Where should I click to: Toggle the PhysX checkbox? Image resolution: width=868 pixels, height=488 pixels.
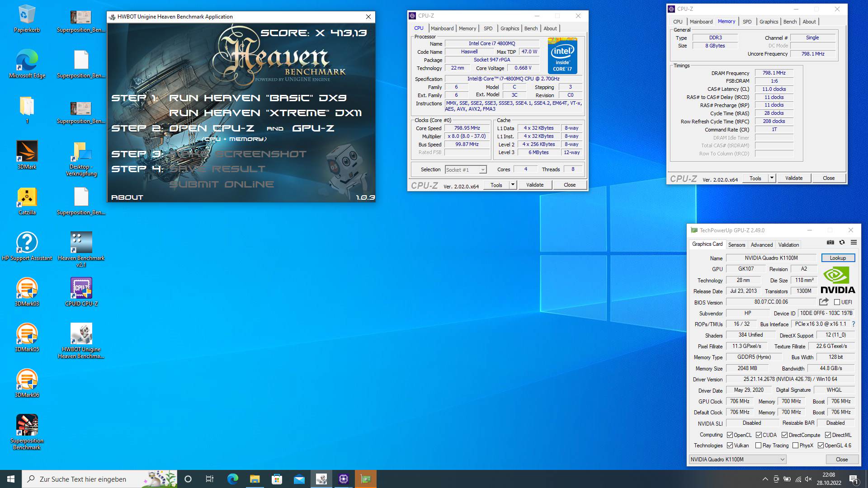click(x=795, y=446)
